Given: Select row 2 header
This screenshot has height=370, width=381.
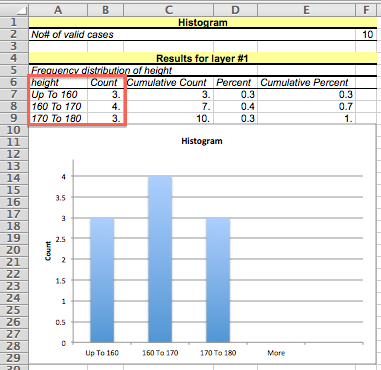Looking at the screenshot, I should 14,34.
